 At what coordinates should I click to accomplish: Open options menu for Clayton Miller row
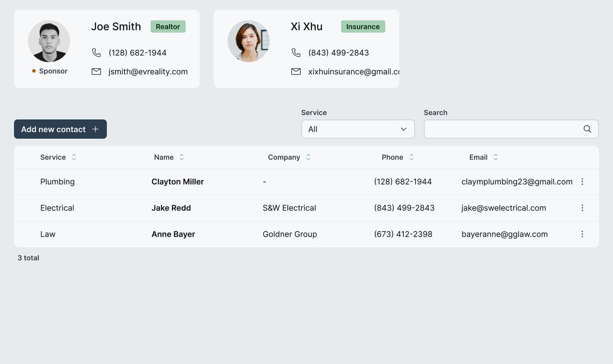point(582,182)
